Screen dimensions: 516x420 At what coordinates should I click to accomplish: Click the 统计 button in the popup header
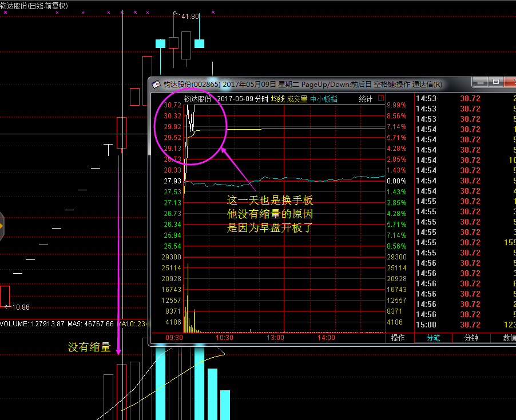tap(366, 99)
